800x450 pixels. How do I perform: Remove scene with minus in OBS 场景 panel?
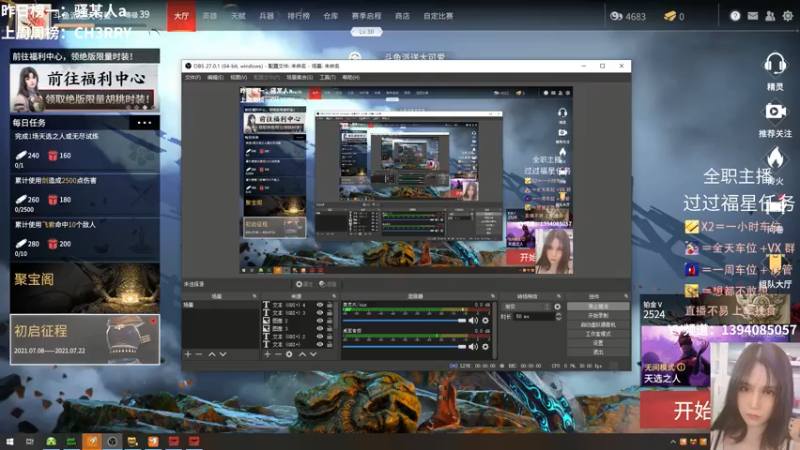coord(199,354)
